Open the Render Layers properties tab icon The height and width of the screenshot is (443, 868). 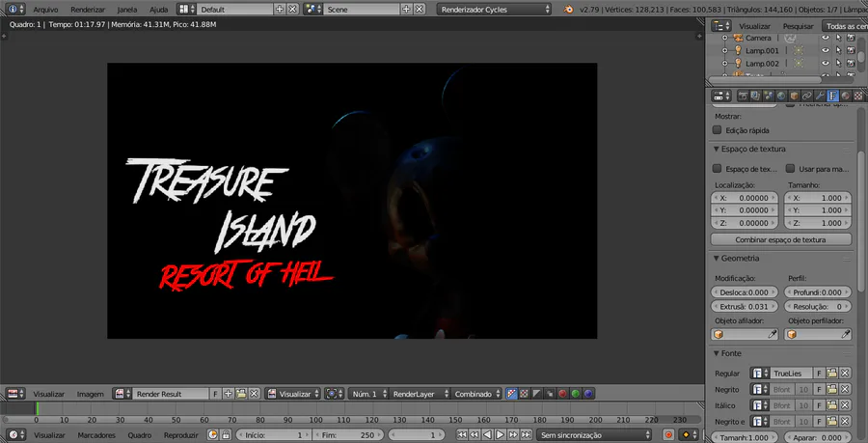click(755, 96)
